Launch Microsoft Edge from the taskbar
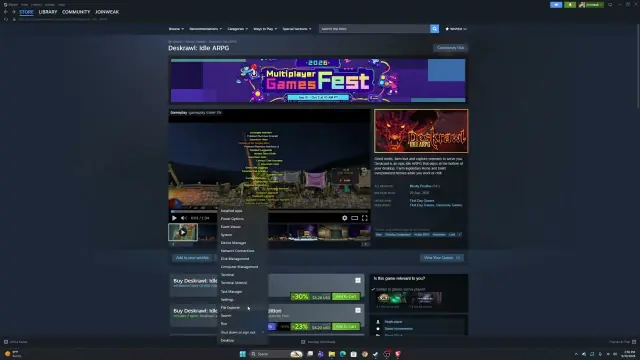The image size is (640, 360). click(343, 354)
